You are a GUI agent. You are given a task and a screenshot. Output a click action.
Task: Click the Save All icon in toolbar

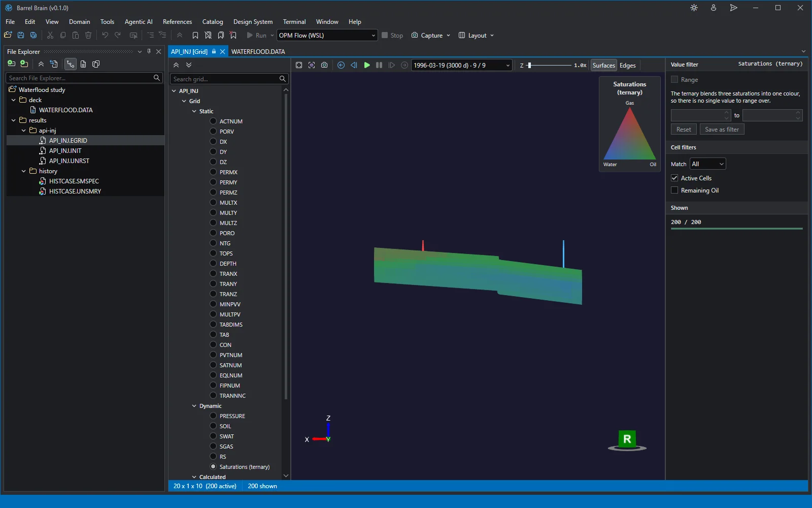(33, 35)
